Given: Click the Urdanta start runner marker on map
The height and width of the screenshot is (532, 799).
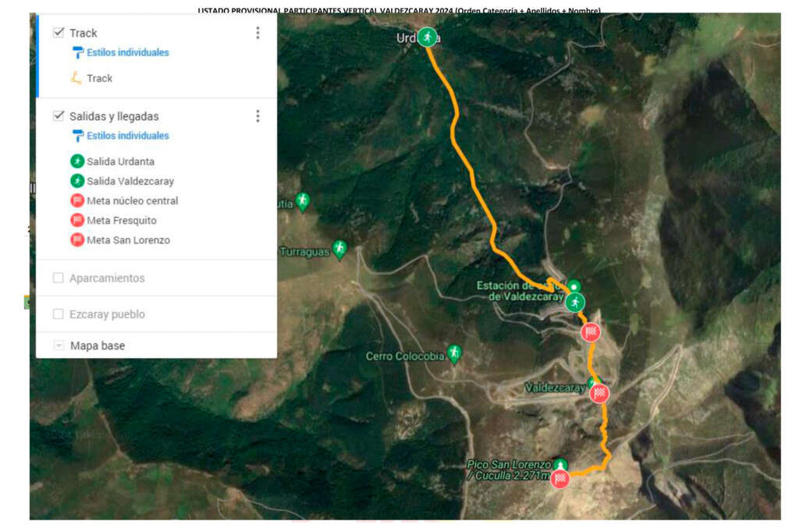Looking at the screenshot, I should coord(427,37).
